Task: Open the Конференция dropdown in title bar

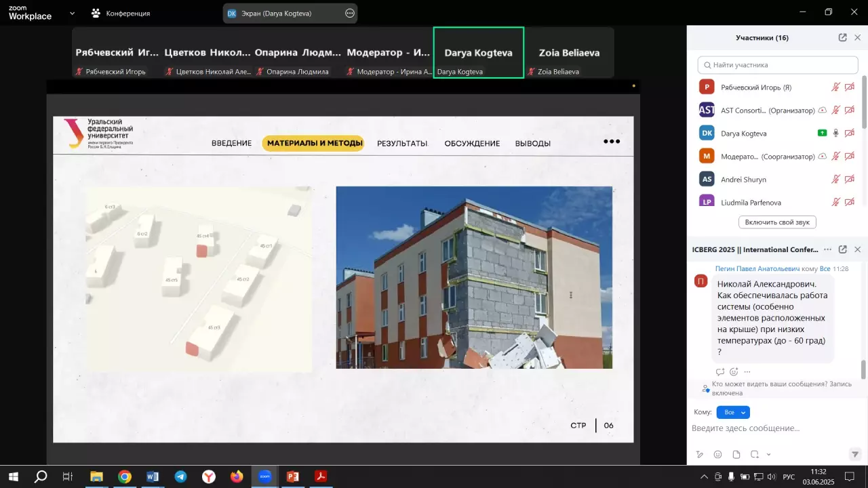Action: [x=121, y=13]
